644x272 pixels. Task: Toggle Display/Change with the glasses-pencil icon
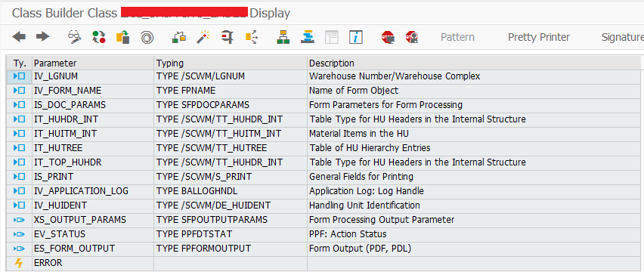(74, 37)
